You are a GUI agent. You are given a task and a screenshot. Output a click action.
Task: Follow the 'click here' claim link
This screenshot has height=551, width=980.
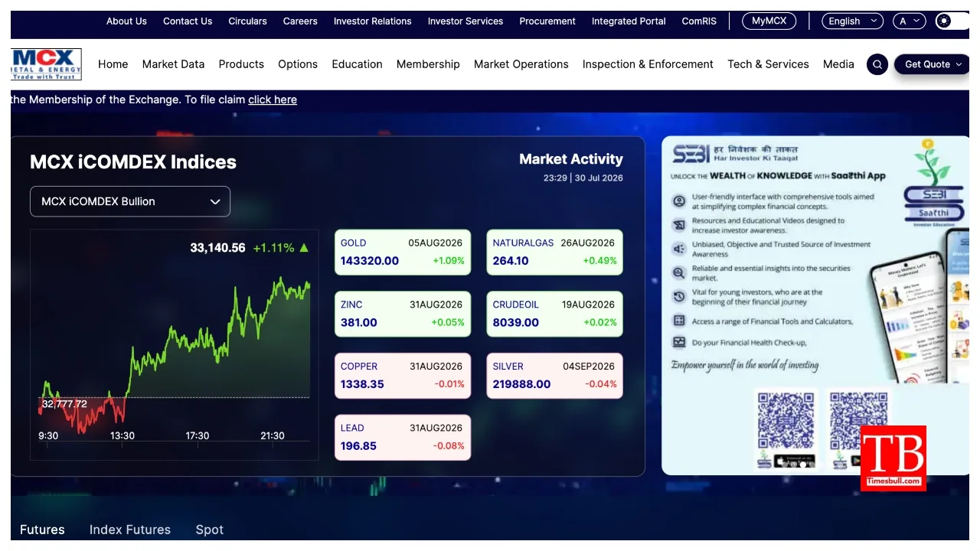click(273, 99)
